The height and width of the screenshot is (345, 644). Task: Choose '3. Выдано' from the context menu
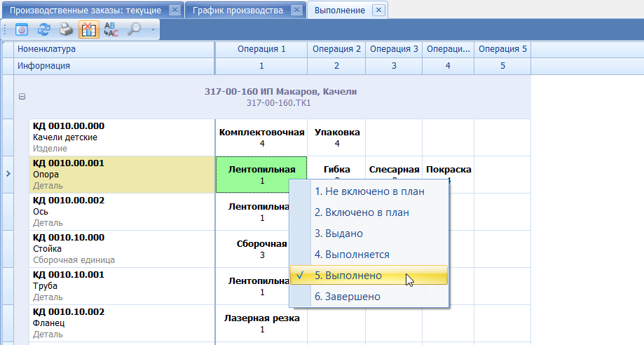point(338,233)
